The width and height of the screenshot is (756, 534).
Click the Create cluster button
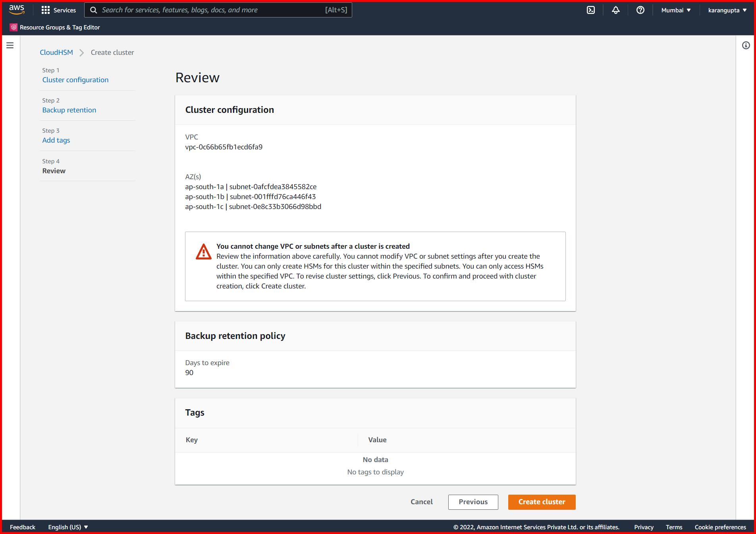(x=542, y=502)
